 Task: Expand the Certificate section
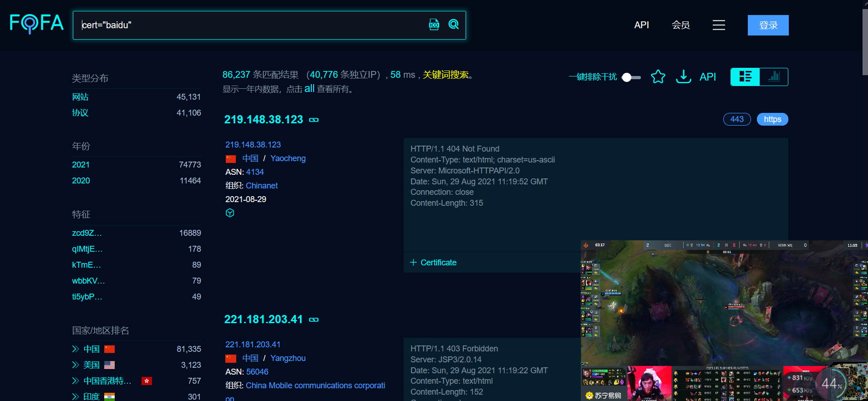tap(433, 263)
